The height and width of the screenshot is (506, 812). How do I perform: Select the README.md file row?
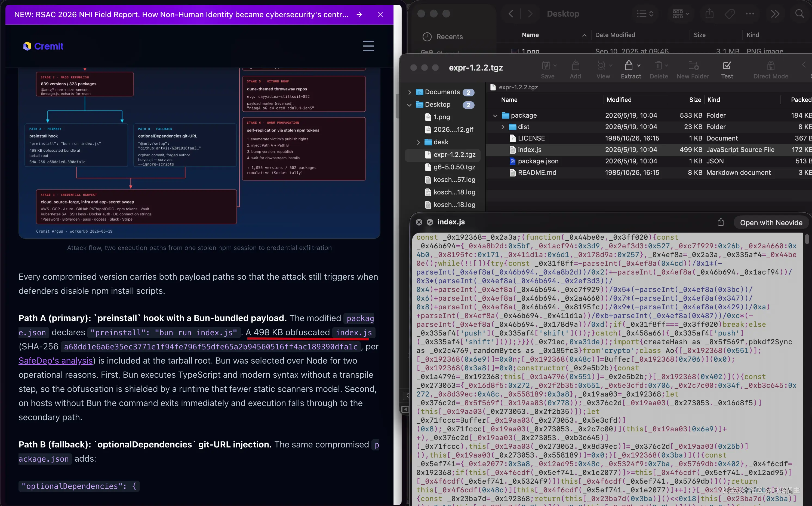click(648, 173)
